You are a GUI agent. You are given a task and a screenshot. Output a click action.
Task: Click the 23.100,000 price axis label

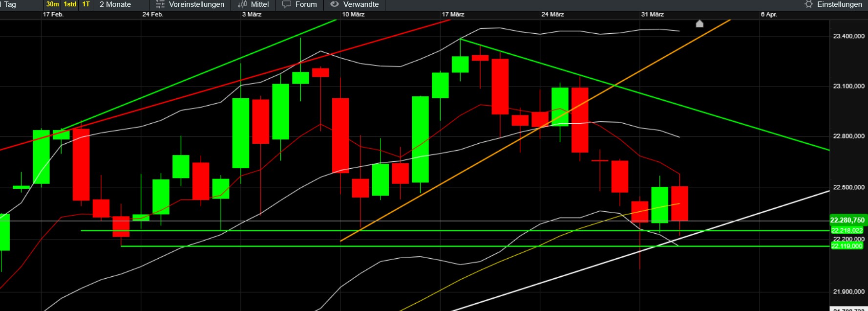(x=848, y=86)
